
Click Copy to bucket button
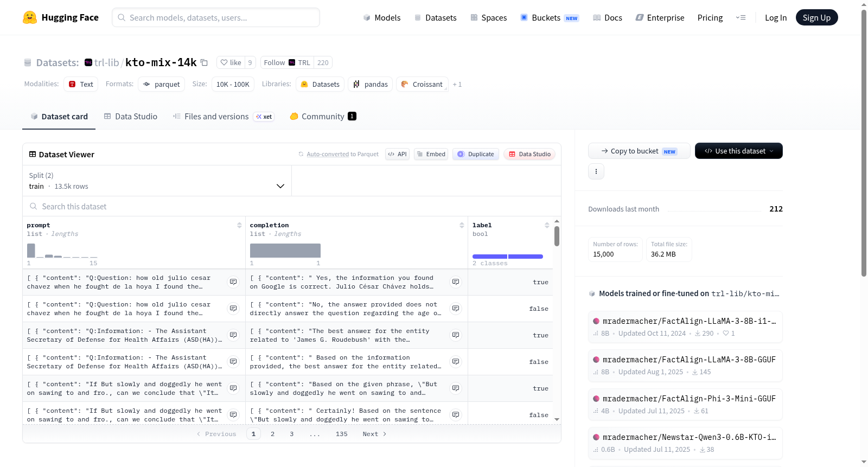click(x=639, y=151)
